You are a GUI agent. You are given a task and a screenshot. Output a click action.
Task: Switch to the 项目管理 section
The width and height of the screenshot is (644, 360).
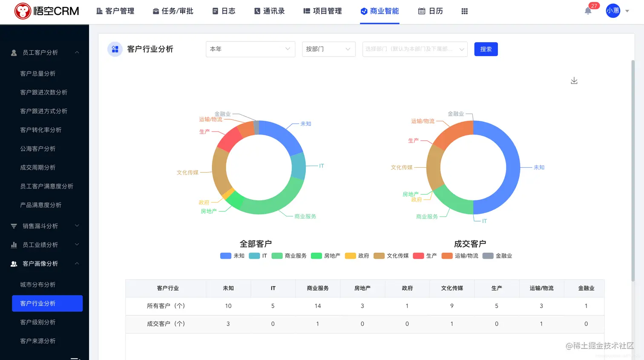pos(327,11)
